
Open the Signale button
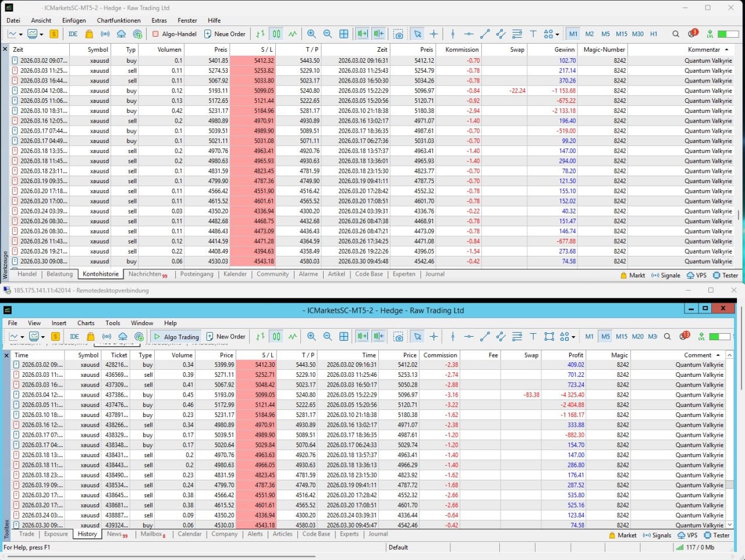(665, 275)
